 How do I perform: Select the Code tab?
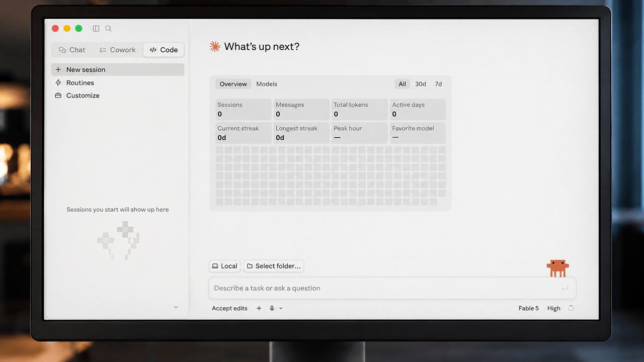(164, 50)
